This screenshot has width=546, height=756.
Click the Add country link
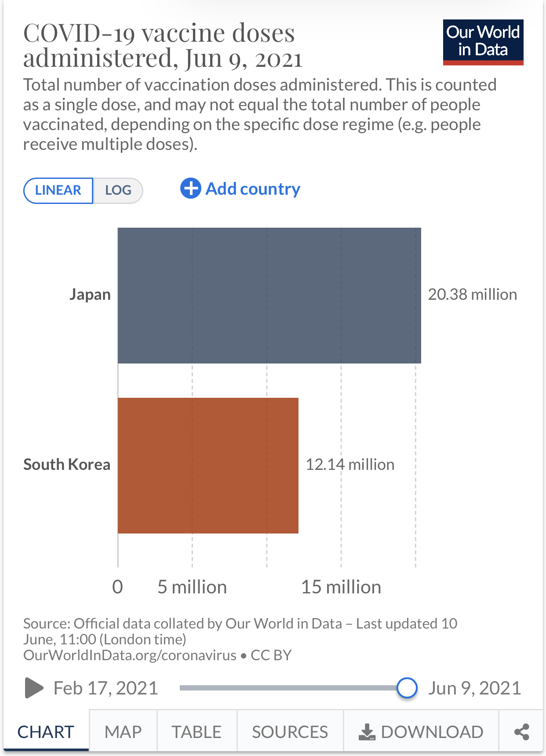point(253,189)
